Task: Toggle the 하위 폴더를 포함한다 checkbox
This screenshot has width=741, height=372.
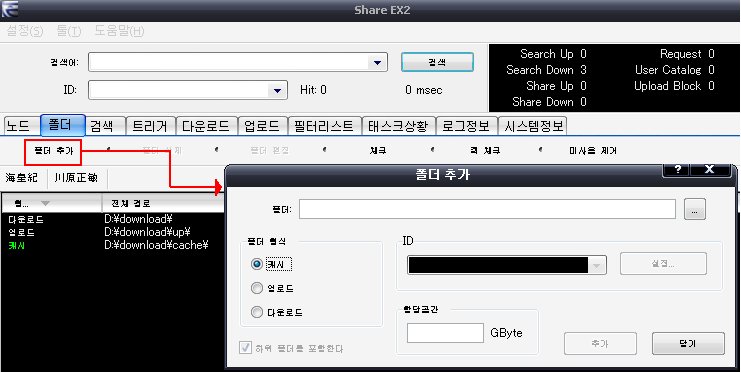Action: 245,348
